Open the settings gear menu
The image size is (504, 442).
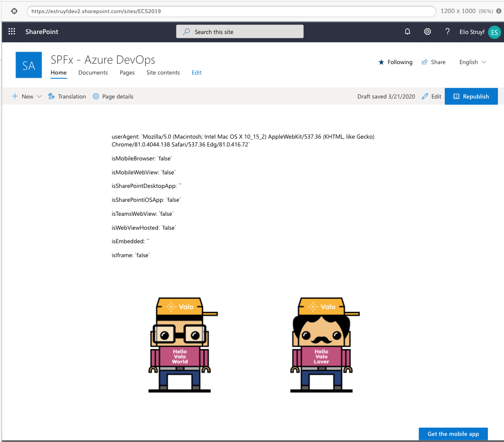click(427, 31)
